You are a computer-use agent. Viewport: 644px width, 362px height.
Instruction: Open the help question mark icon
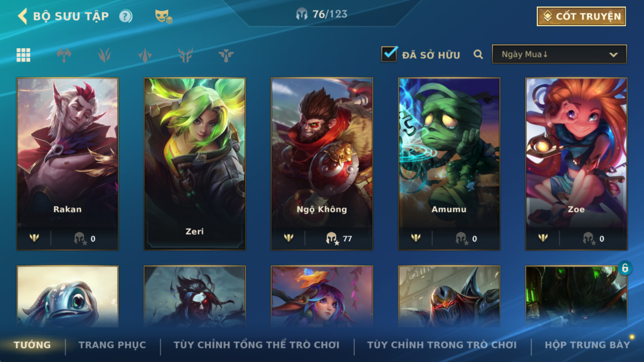pos(126,16)
